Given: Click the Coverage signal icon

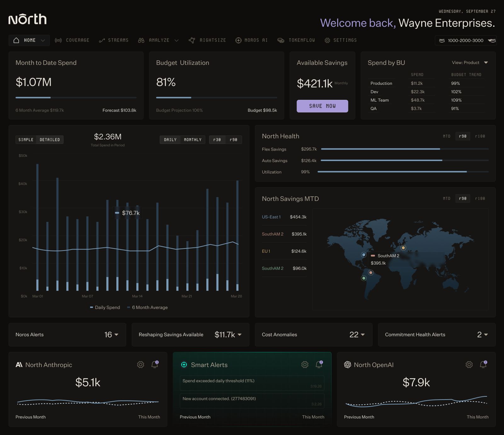Looking at the screenshot, I should click(58, 40).
